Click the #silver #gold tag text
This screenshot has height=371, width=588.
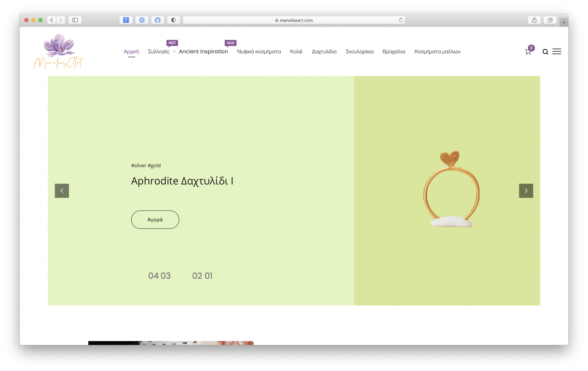[146, 166]
